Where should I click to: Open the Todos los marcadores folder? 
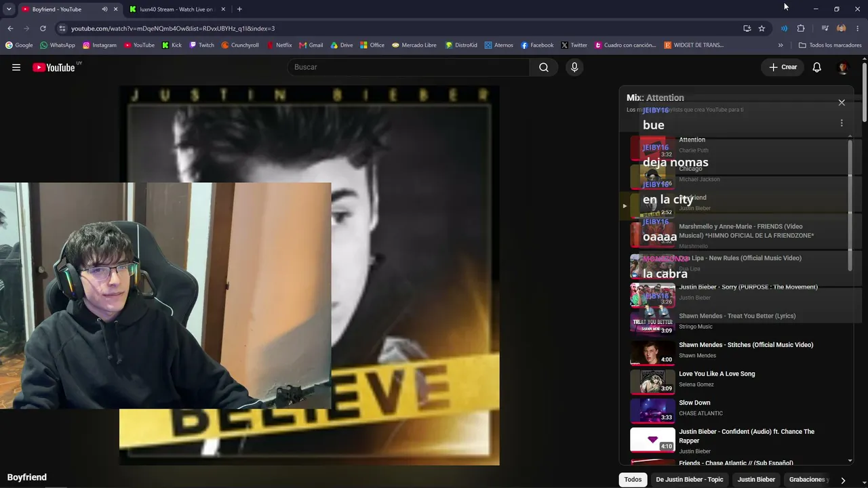[x=830, y=45]
